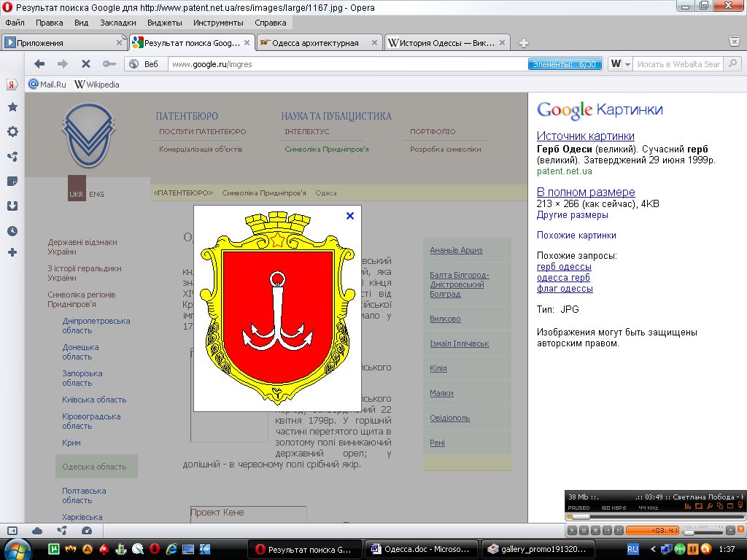
Task: Open Internet Explorer from the quick launch
Action: tap(171, 549)
